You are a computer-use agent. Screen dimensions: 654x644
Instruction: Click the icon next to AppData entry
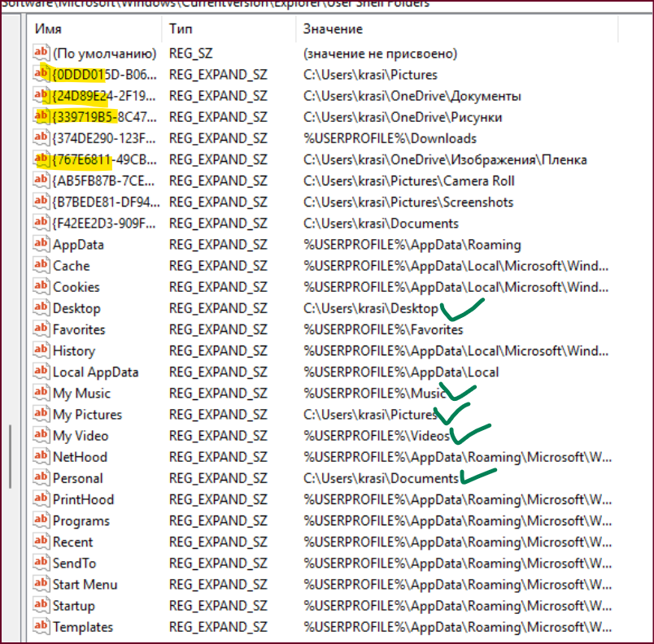41,244
